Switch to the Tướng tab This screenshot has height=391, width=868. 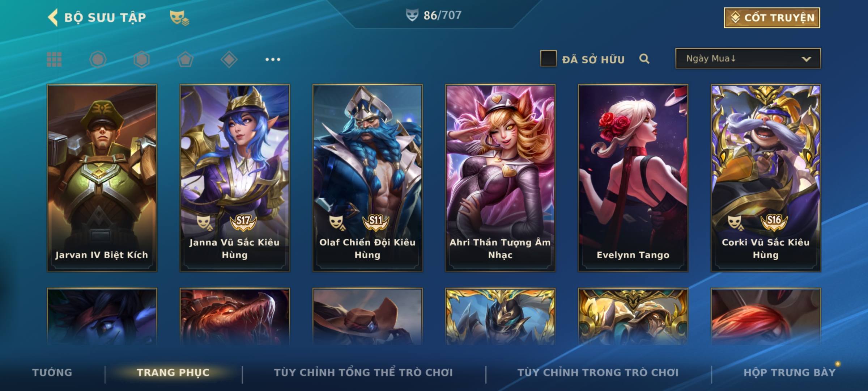point(52,372)
